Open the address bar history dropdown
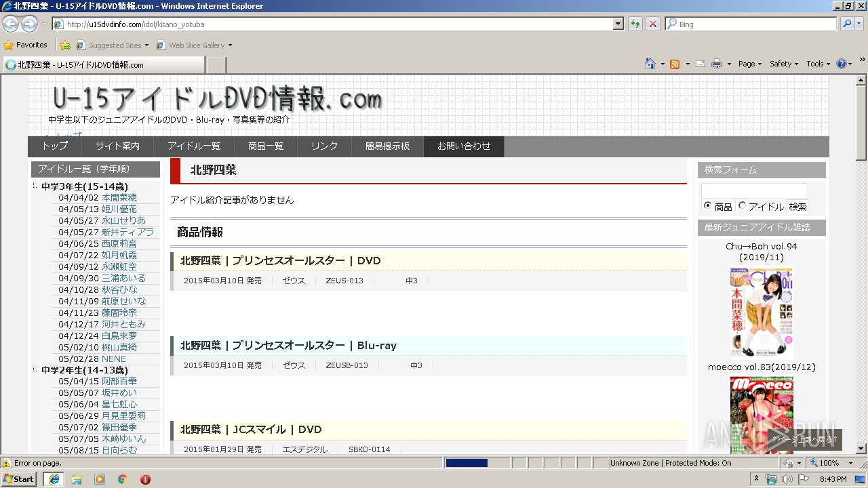The height and width of the screenshot is (488, 868). click(x=618, y=24)
